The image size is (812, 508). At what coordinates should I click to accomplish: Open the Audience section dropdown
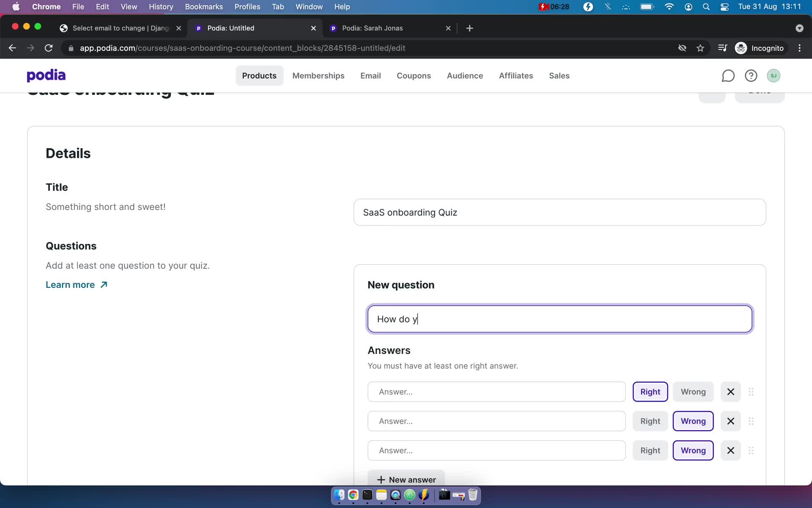(x=465, y=75)
